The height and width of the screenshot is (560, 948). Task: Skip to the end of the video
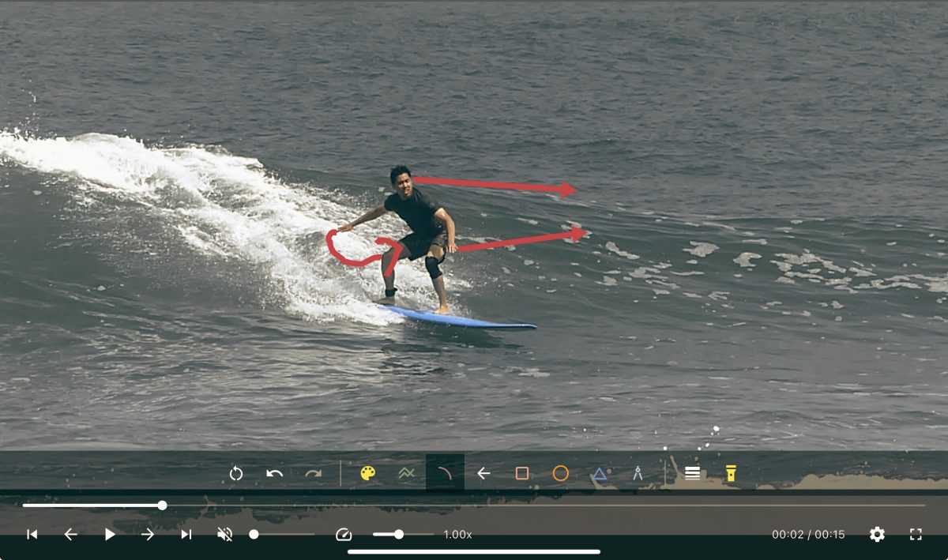[186, 535]
